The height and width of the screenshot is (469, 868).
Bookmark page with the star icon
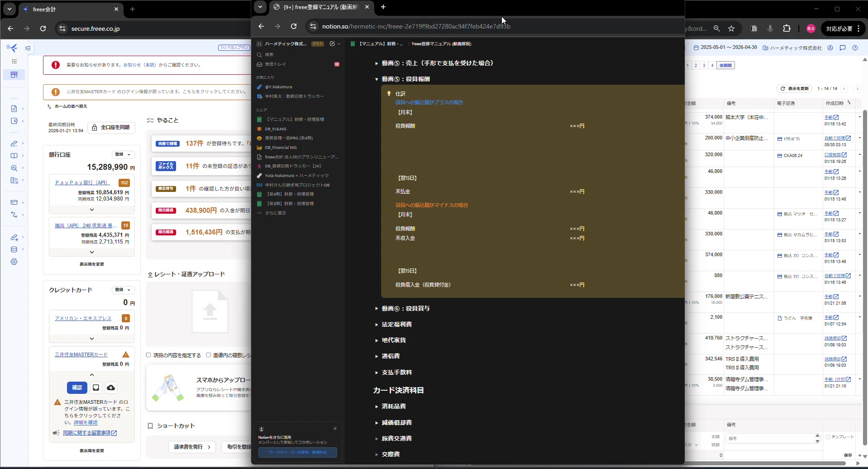tap(731, 29)
